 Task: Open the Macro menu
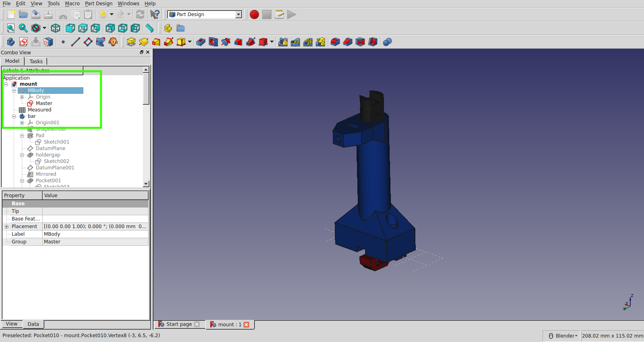(72, 4)
